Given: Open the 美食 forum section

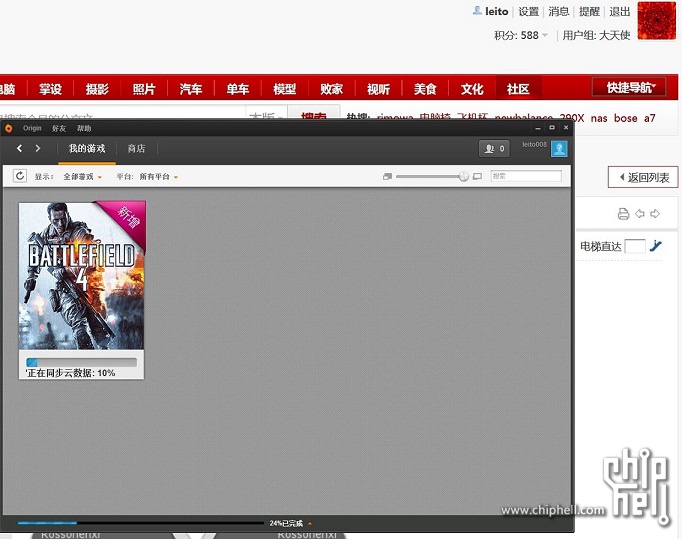Looking at the screenshot, I should pos(425,89).
